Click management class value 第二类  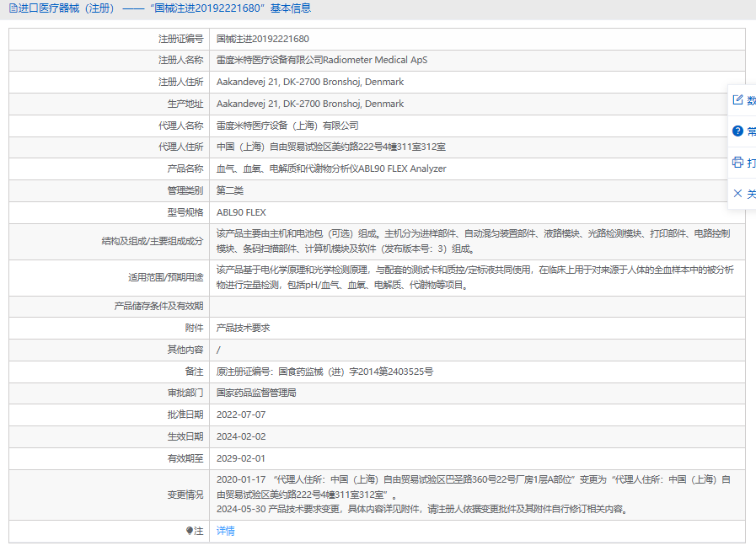pos(230,190)
